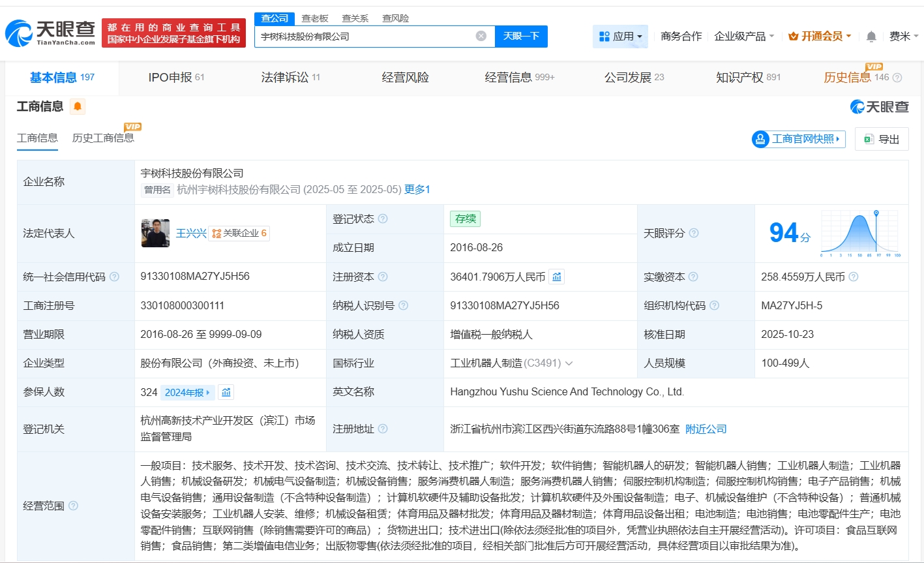The height and width of the screenshot is (563, 924).
Task: Open the 商务合作 link
Action: pos(681,37)
